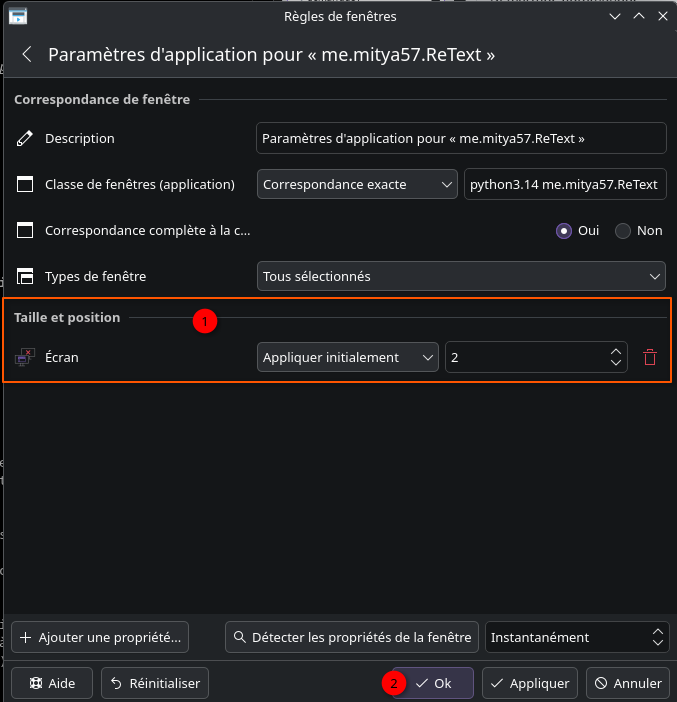Click the Description text field

pos(461,138)
